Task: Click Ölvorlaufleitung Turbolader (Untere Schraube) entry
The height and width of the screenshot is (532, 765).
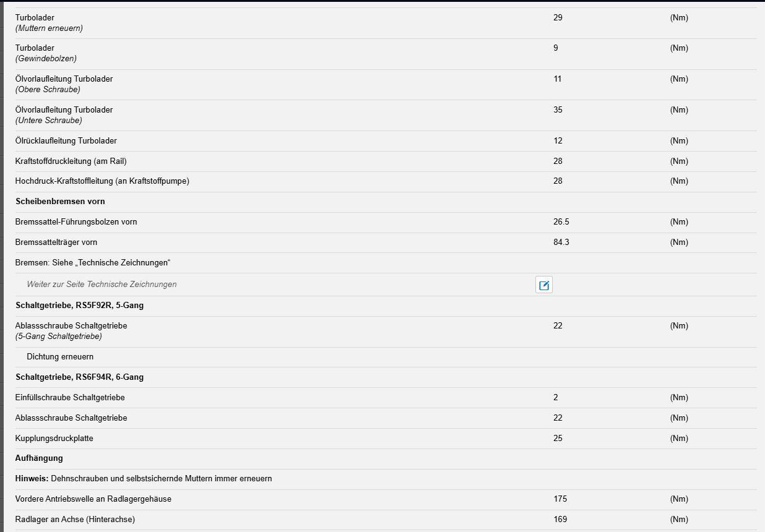Action: (x=386, y=116)
